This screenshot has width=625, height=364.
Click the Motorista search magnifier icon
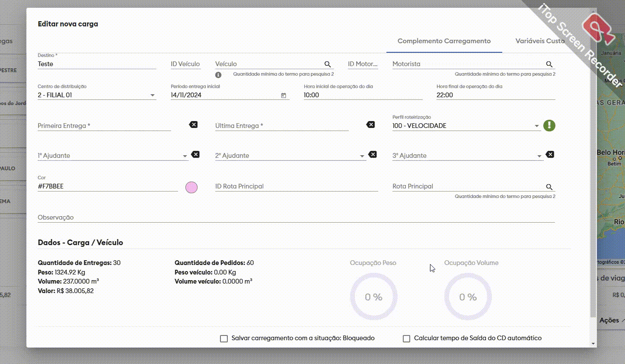click(x=549, y=64)
